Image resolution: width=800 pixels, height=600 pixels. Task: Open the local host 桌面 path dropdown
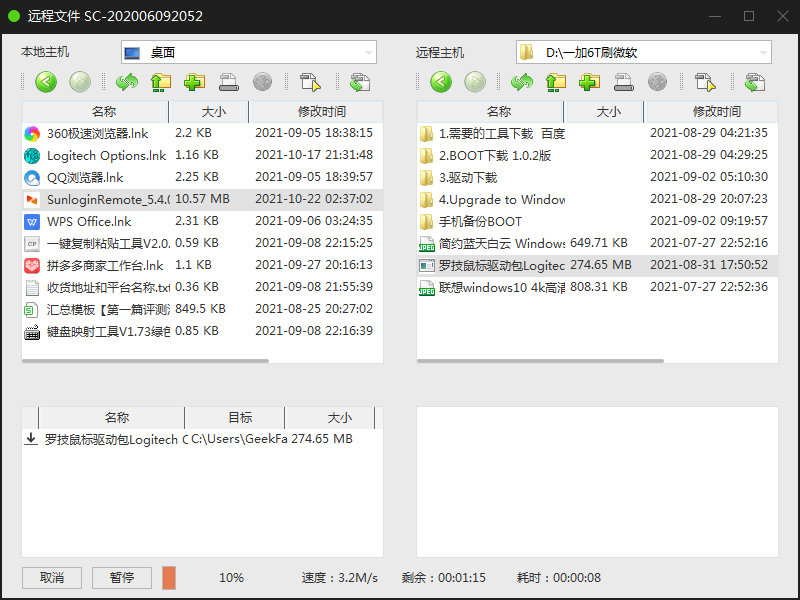[x=248, y=52]
